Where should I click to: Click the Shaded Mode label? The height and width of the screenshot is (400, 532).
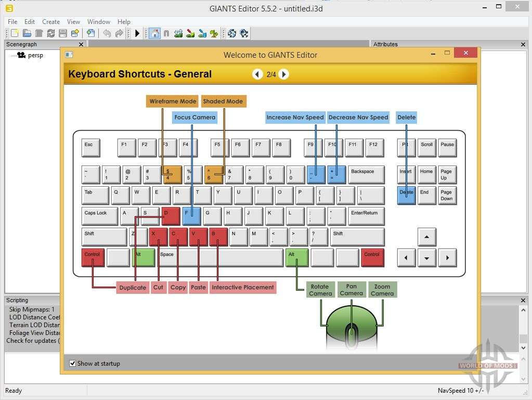pos(223,101)
